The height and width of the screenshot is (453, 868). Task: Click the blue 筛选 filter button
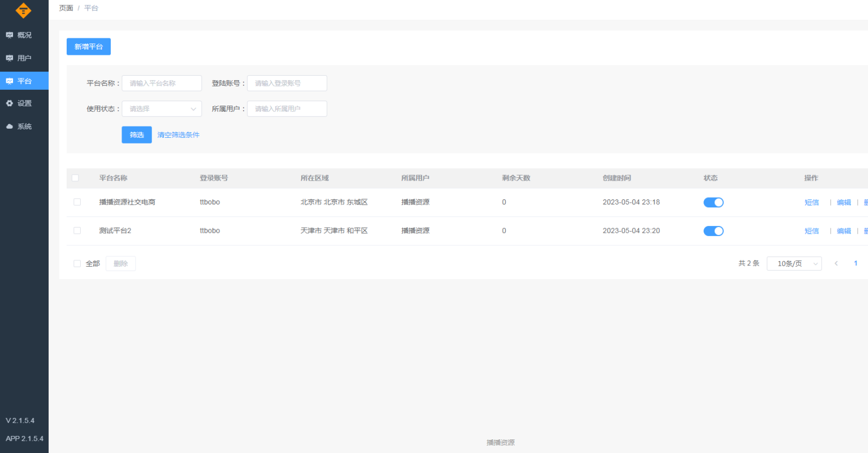(136, 134)
